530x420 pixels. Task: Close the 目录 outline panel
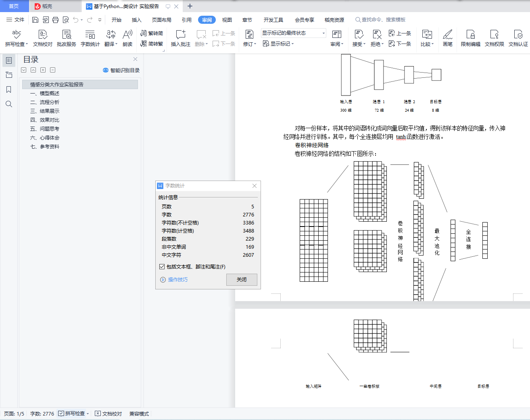pos(136,59)
